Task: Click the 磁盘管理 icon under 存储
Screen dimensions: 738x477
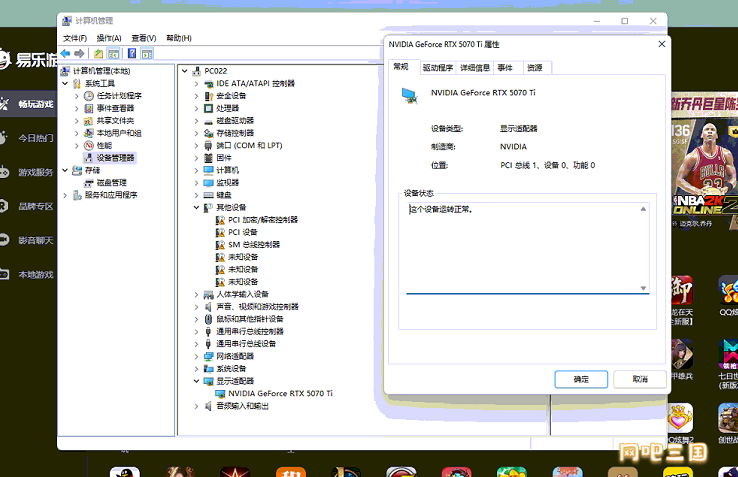Action: 88,183
